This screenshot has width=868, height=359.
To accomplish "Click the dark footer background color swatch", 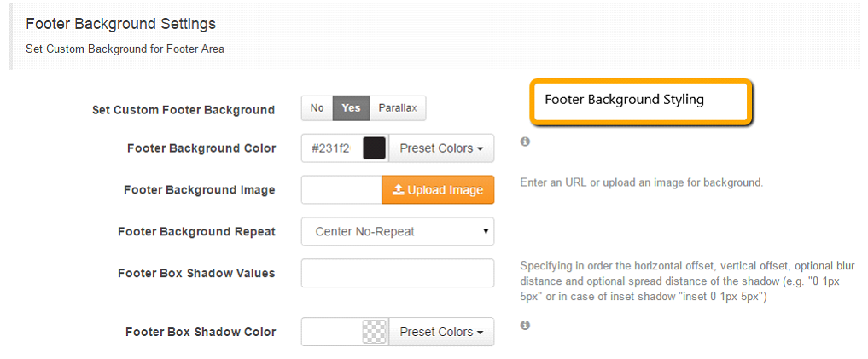I will [x=374, y=148].
